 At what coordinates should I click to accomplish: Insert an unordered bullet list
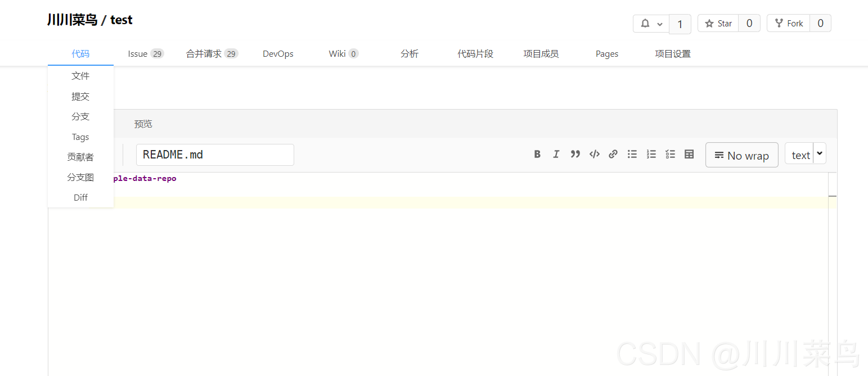click(632, 155)
